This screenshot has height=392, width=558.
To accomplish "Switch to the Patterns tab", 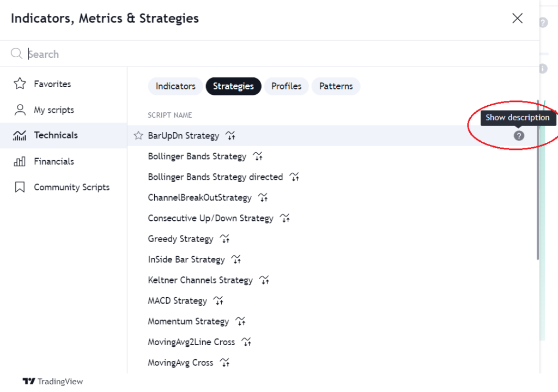I will click(x=336, y=86).
